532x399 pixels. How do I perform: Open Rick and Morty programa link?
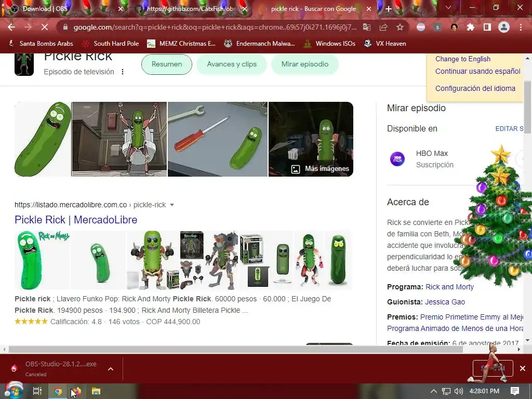(x=449, y=287)
